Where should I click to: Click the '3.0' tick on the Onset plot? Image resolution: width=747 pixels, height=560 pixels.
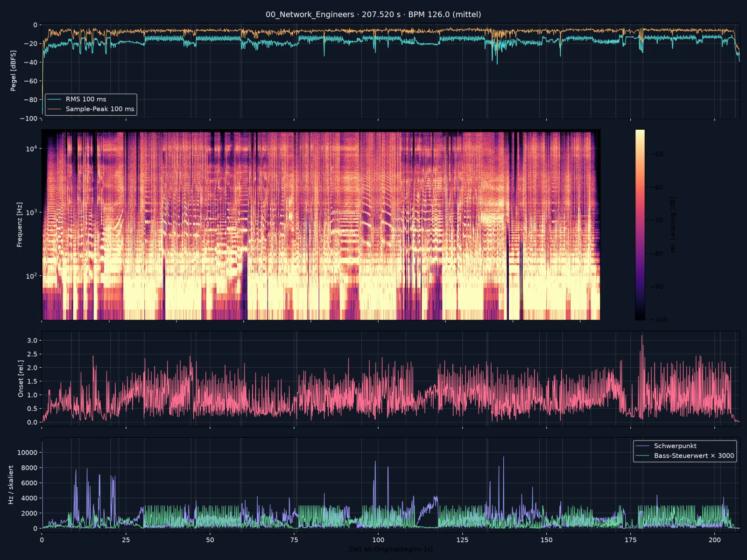tap(32, 341)
